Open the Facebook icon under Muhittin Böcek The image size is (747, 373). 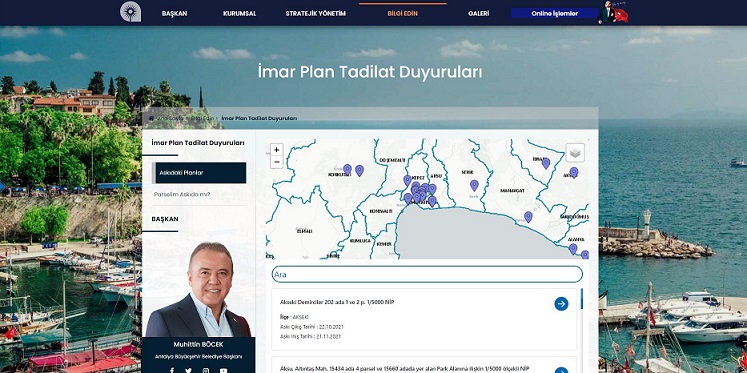pos(172,370)
